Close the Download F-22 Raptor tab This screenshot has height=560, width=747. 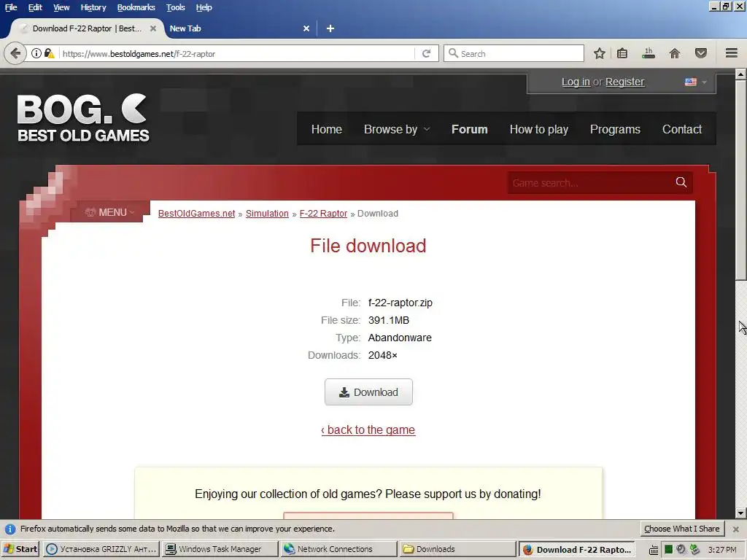pos(153,28)
